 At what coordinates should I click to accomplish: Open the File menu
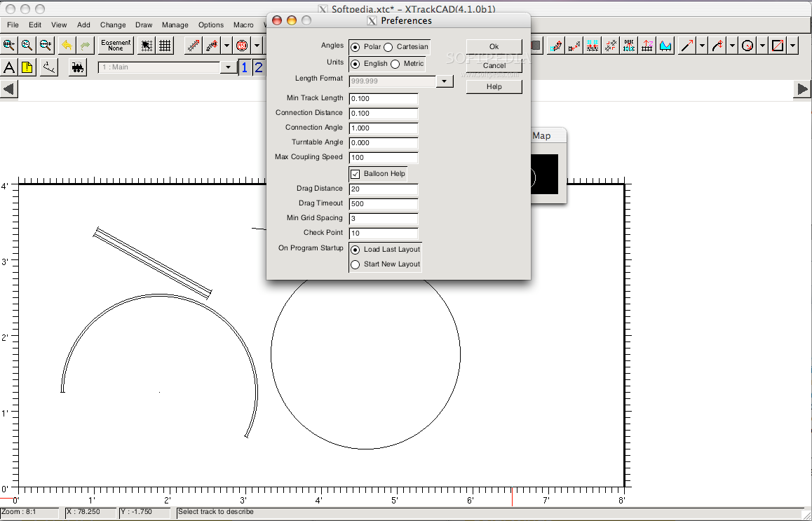point(13,25)
